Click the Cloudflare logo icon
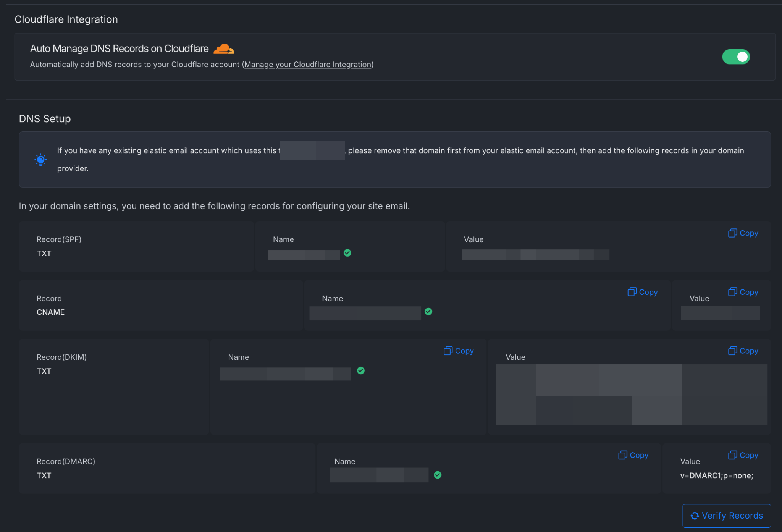Image resolution: width=782 pixels, height=532 pixels. [224, 49]
